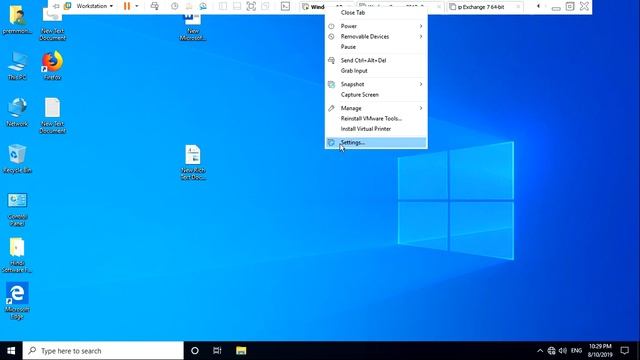Click the take snapshot clock icon
This screenshot has width=640, height=360.
point(174,6)
